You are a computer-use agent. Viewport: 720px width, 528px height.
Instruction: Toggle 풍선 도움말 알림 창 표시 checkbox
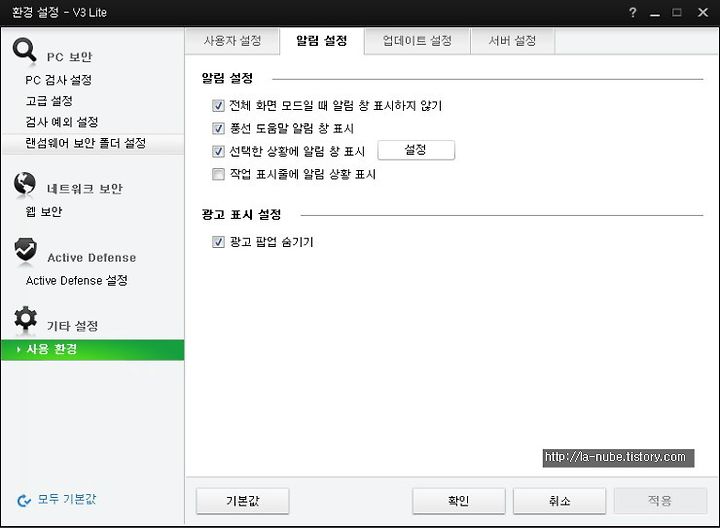tap(218, 128)
